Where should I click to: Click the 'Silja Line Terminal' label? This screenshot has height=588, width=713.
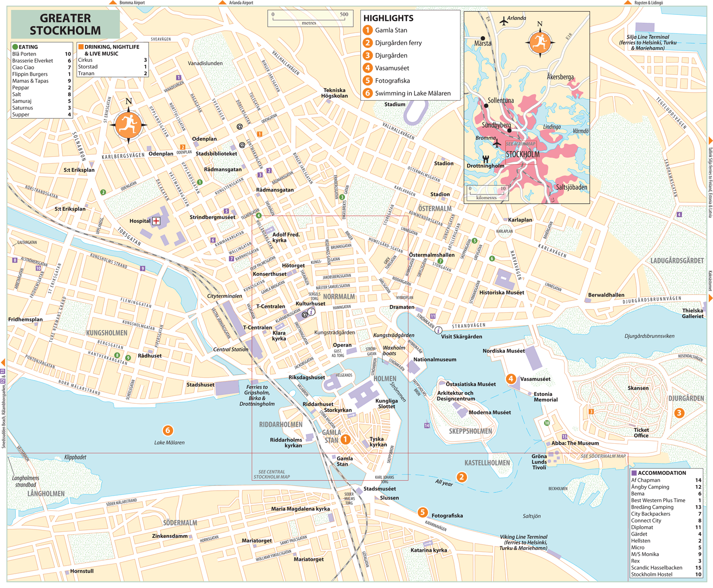point(648,42)
